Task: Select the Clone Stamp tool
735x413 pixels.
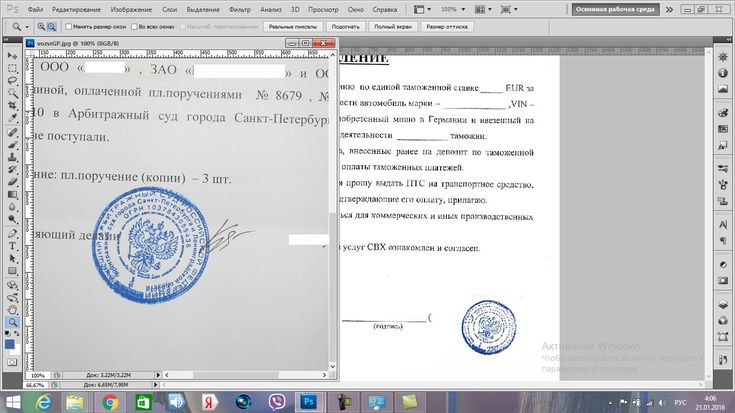Action: (12, 157)
